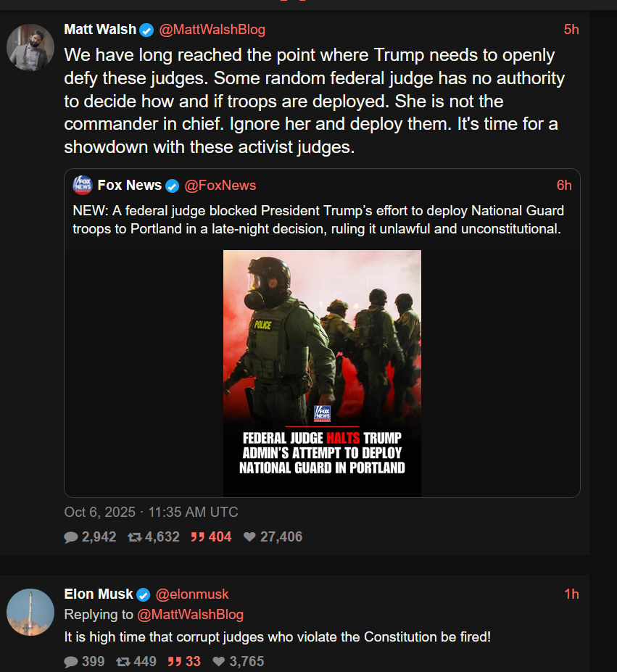617x672 pixels.
Task: Open Elon Musk's rocket avatar
Action: (x=30, y=612)
